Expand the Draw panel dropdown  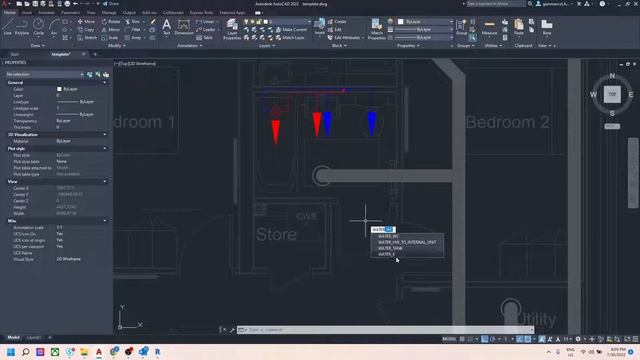point(38,46)
